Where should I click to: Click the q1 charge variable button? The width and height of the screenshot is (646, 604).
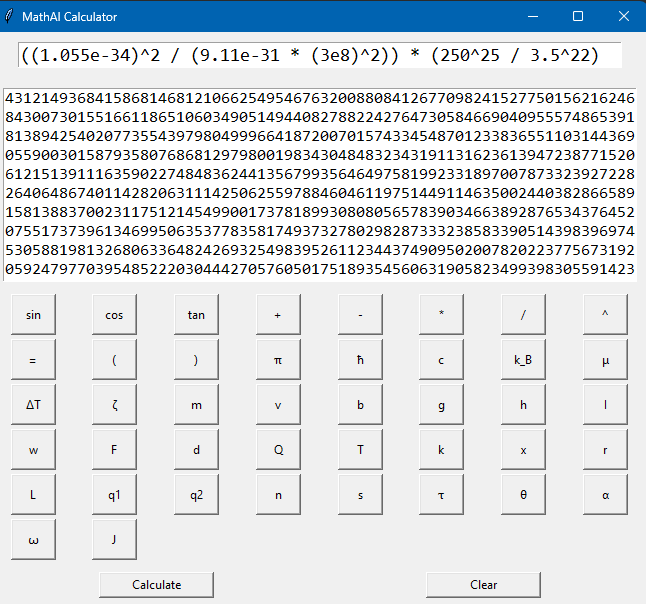tap(115, 495)
